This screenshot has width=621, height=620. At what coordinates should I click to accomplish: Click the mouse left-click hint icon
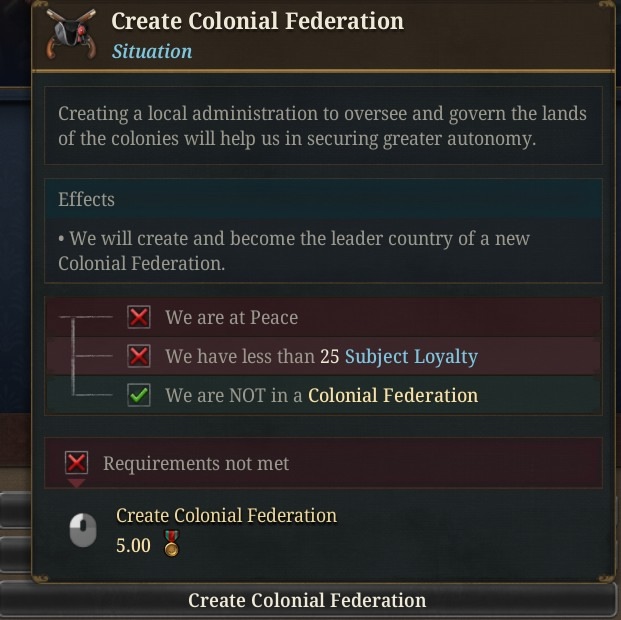(83, 530)
